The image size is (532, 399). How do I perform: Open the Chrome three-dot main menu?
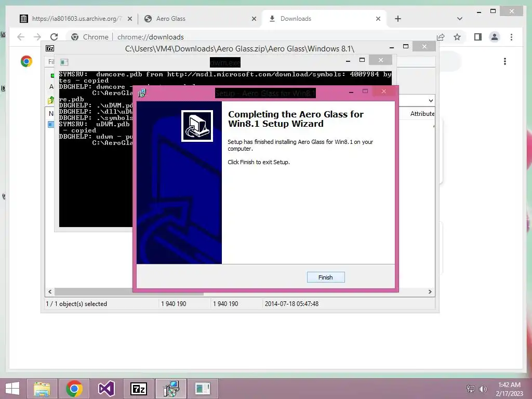pos(511,37)
